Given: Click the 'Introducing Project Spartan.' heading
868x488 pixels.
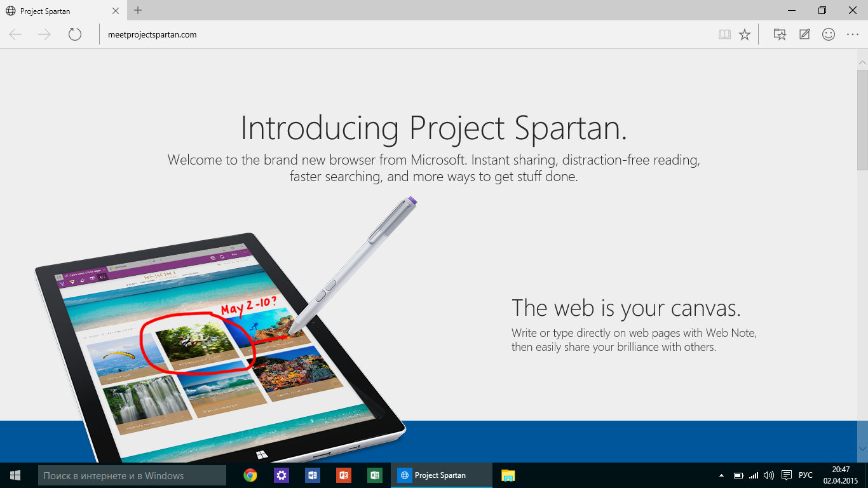Looking at the screenshot, I should [434, 128].
